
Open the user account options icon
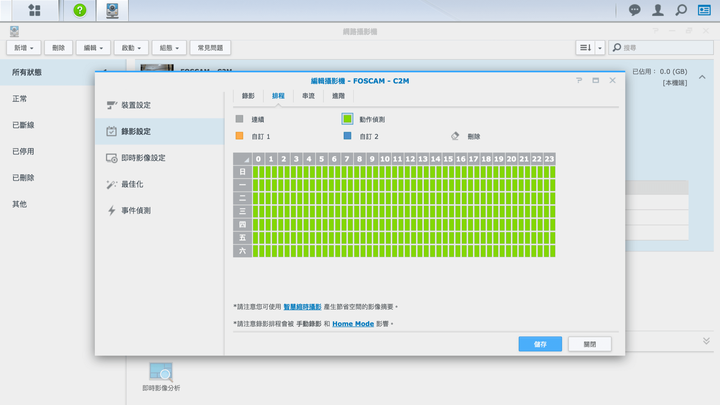tap(658, 10)
